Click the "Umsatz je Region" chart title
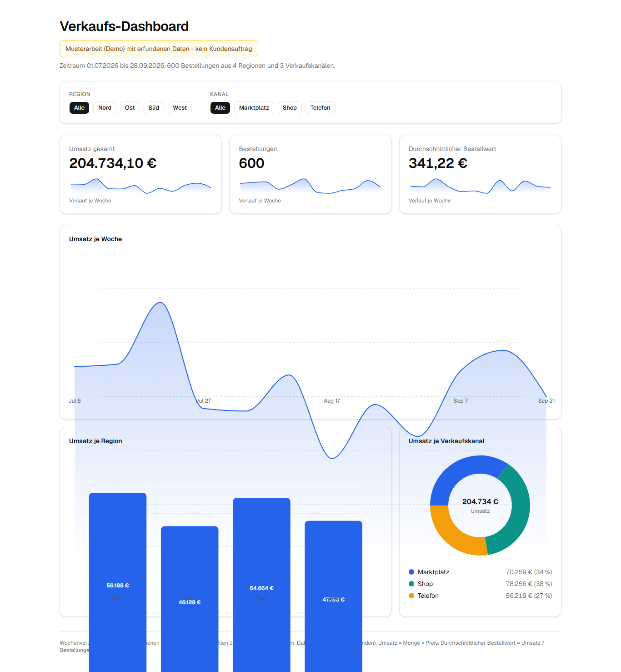The image size is (621, 672). tap(95, 441)
